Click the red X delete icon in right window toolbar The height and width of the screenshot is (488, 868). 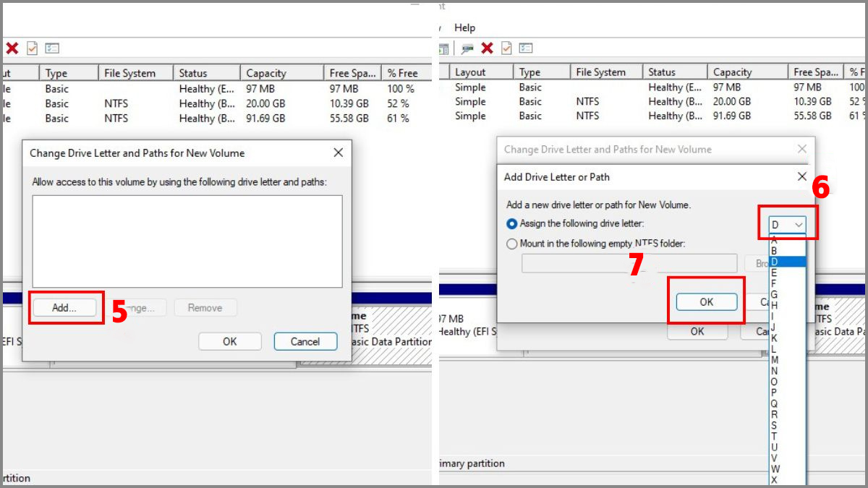tap(488, 48)
